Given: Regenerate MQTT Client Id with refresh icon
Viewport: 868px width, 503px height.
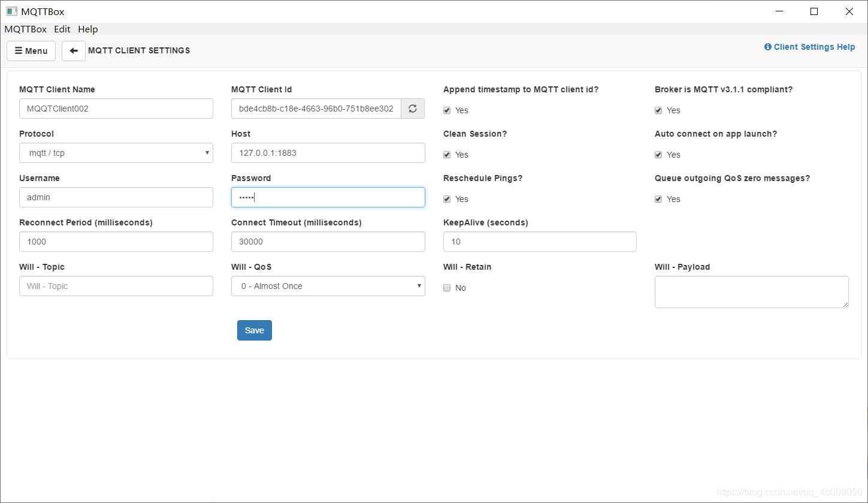Looking at the screenshot, I should point(413,109).
